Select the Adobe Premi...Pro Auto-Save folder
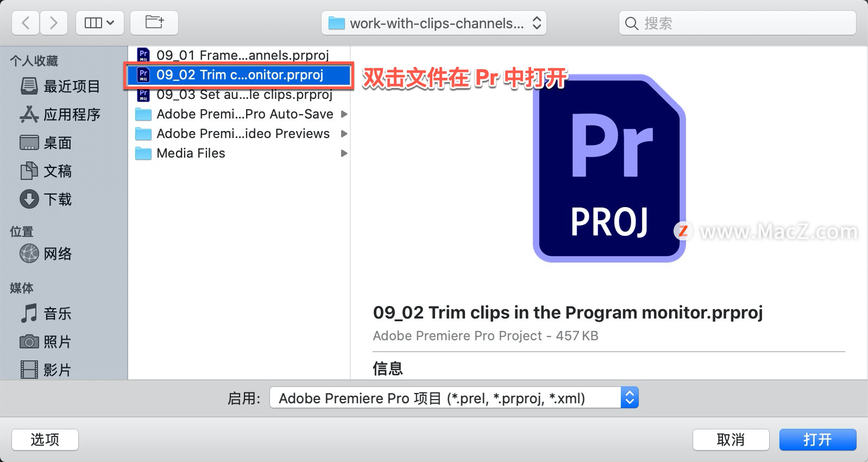 239,114
